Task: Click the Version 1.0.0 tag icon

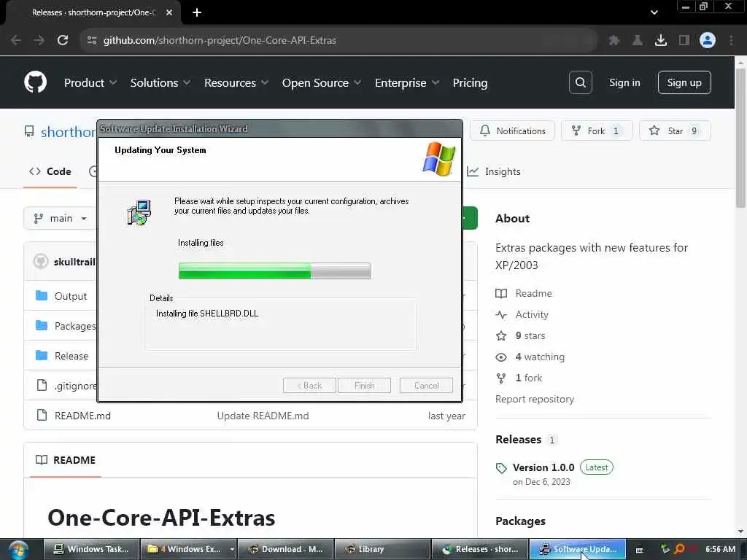Action: tap(501, 468)
